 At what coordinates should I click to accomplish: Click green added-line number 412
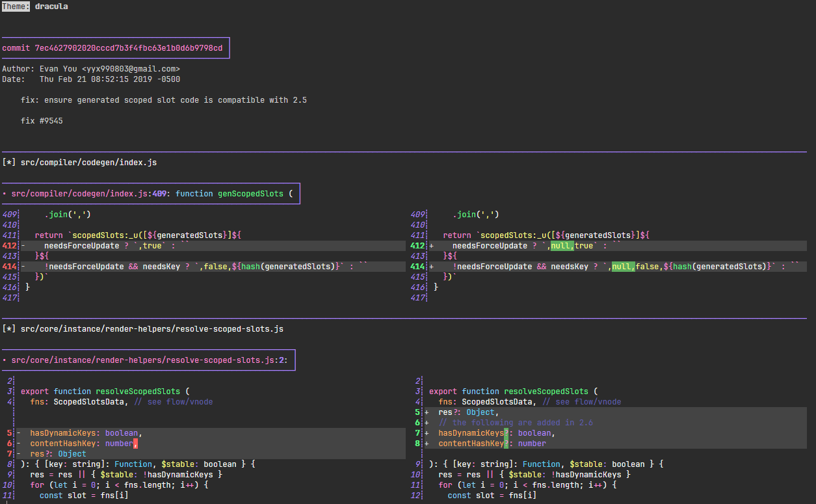pyautogui.click(x=417, y=246)
